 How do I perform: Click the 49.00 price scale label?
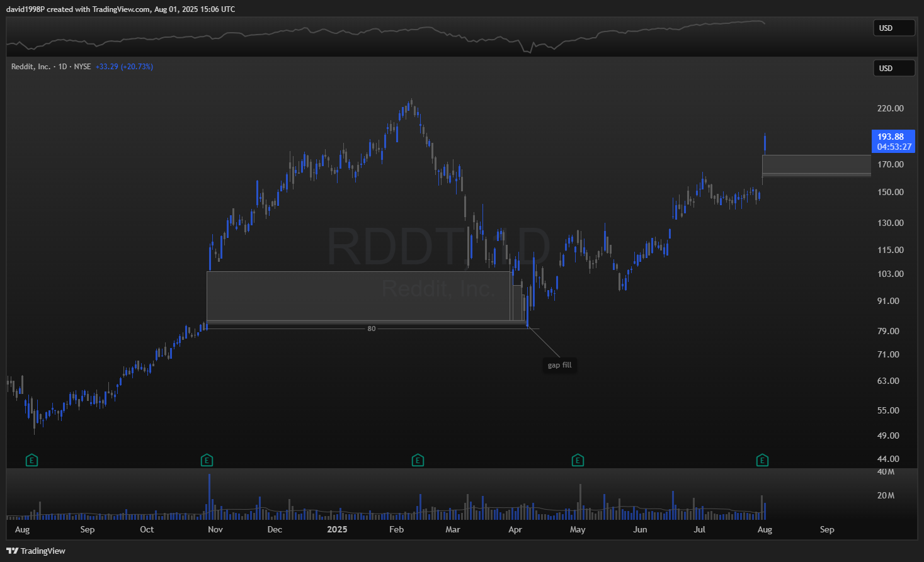[888, 436]
